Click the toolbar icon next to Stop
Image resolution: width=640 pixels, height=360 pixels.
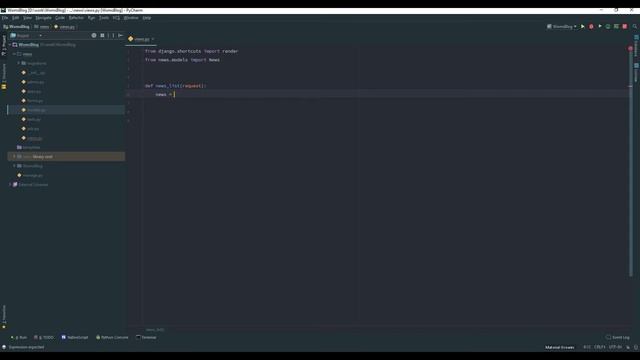[616, 27]
